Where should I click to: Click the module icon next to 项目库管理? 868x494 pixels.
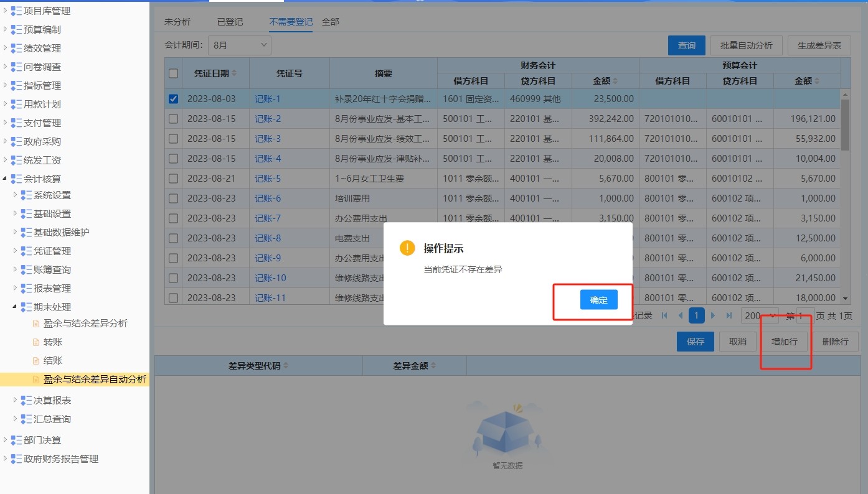click(16, 11)
